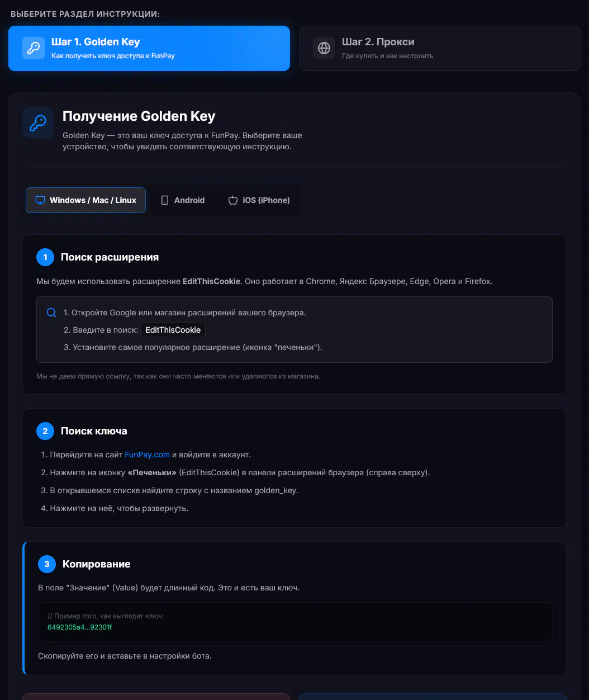This screenshot has width=589, height=700.
Task: Click the Получение Golden Key heading
Action: coord(139,116)
